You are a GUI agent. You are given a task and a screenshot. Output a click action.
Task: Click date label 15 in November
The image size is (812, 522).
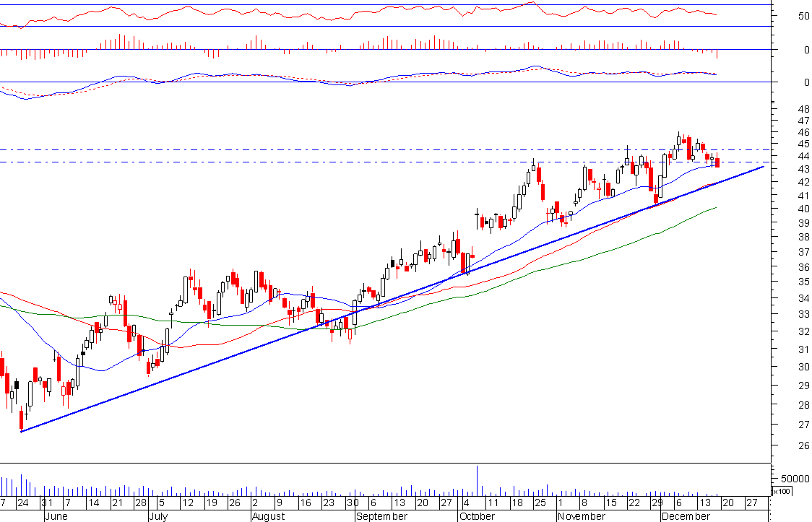click(x=610, y=503)
